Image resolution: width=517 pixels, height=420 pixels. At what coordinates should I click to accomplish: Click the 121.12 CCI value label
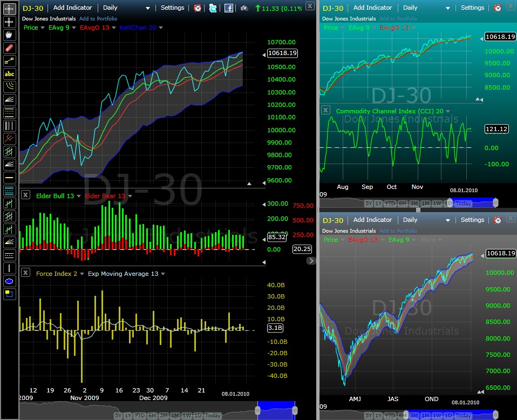[x=496, y=129]
